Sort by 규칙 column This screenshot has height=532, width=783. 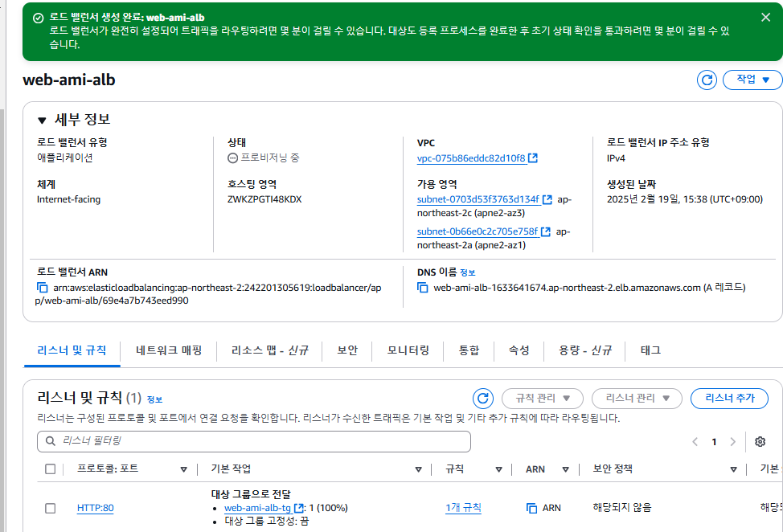(x=498, y=469)
